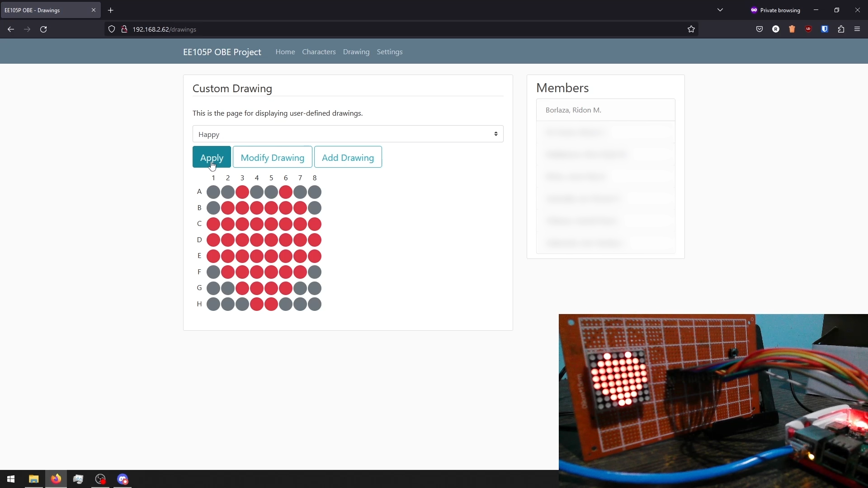Open the Characters nav menu item
Image resolution: width=868 pixels, height=488 pixels.
point(319,52)
